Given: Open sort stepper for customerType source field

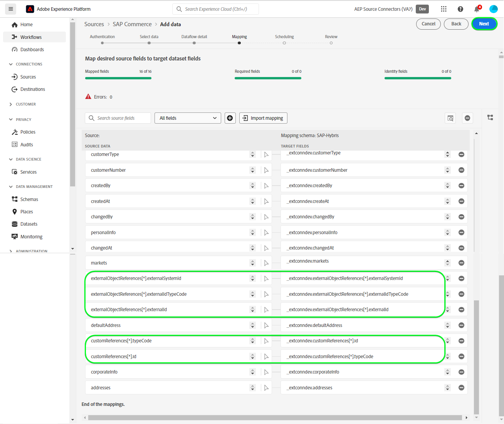Looking at the screenshot, I should point(252,154).
